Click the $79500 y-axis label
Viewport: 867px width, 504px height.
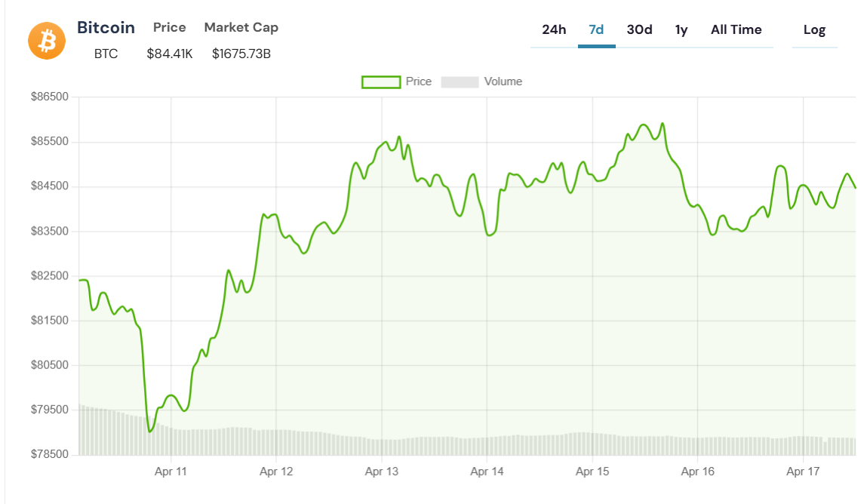50,410
